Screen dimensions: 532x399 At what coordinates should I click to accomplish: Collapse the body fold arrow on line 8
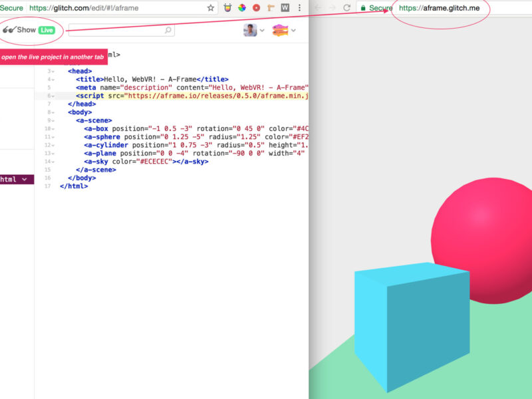click(53, 112)
